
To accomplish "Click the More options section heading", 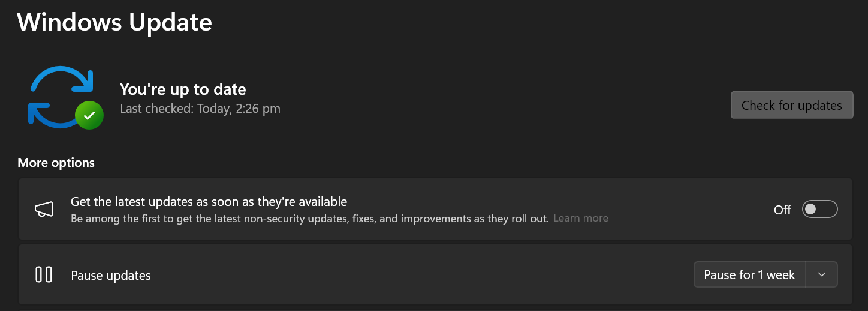I will [x=56, y=163].
